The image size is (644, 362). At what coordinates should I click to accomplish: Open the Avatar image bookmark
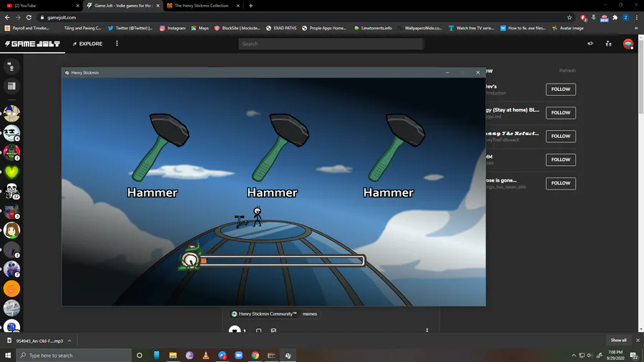pos(567,29)
